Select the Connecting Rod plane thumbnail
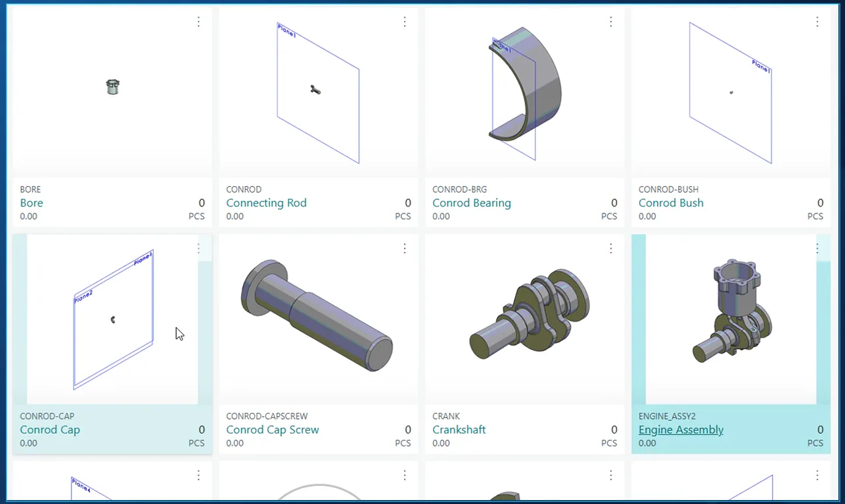This screenshot has height=504, width=845. coord(318,91)
